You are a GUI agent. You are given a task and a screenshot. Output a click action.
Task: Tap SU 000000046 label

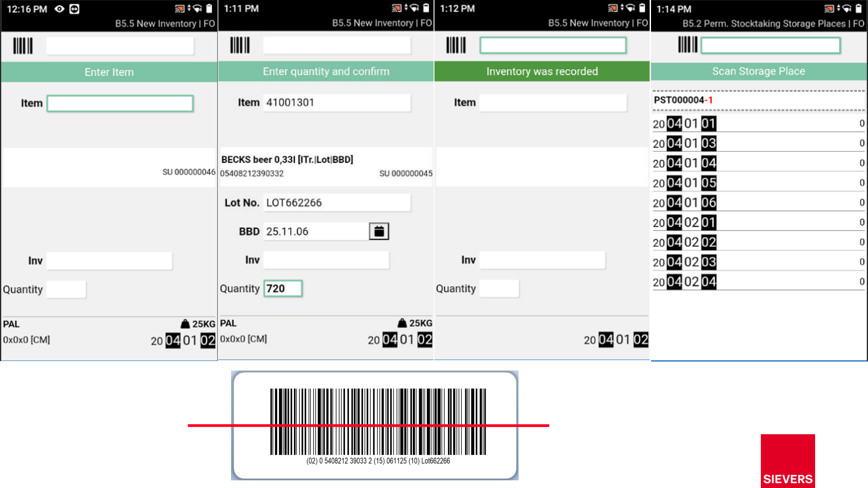click(189, 172)
